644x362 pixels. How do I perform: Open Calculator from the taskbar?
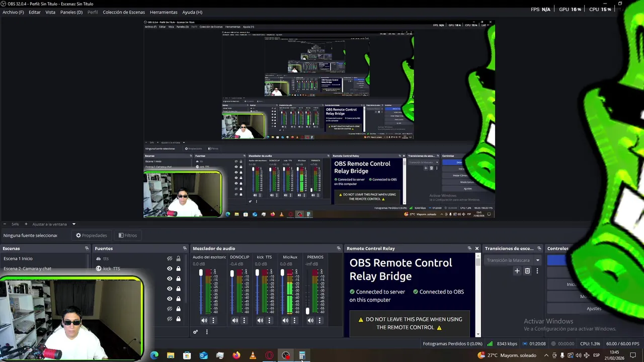pos(302,355)
